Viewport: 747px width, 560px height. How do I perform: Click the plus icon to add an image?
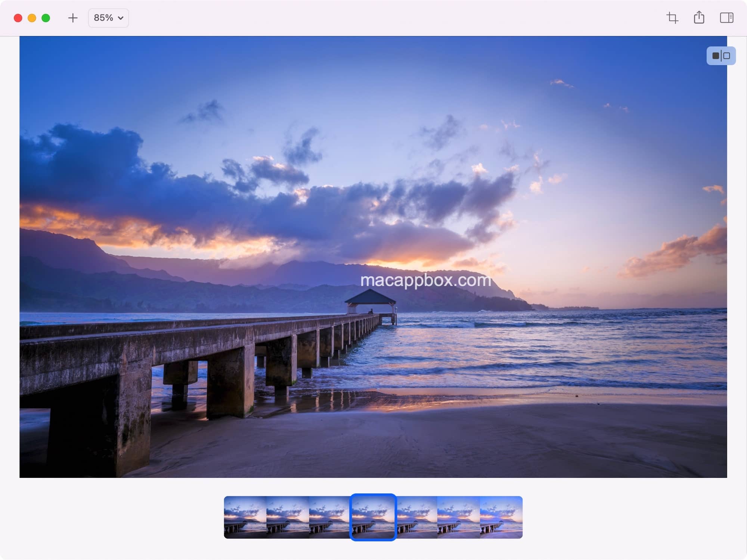point(73,18)
